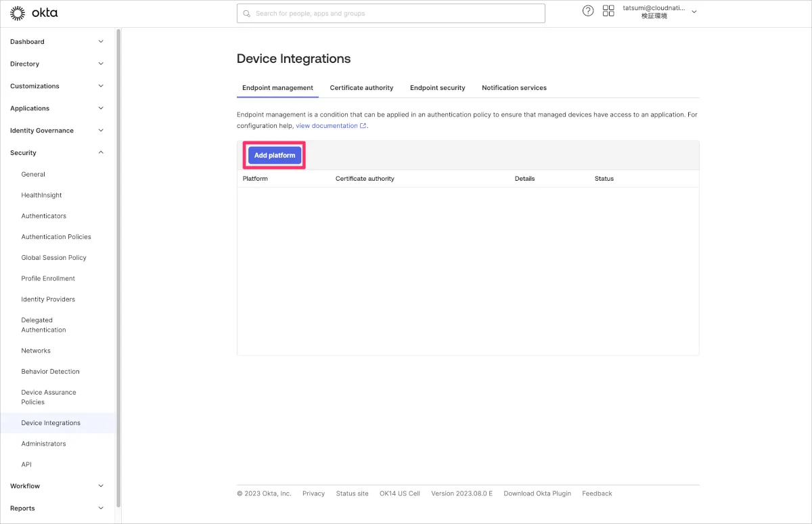Open the user account dropdown arrow

coord(694,12)
